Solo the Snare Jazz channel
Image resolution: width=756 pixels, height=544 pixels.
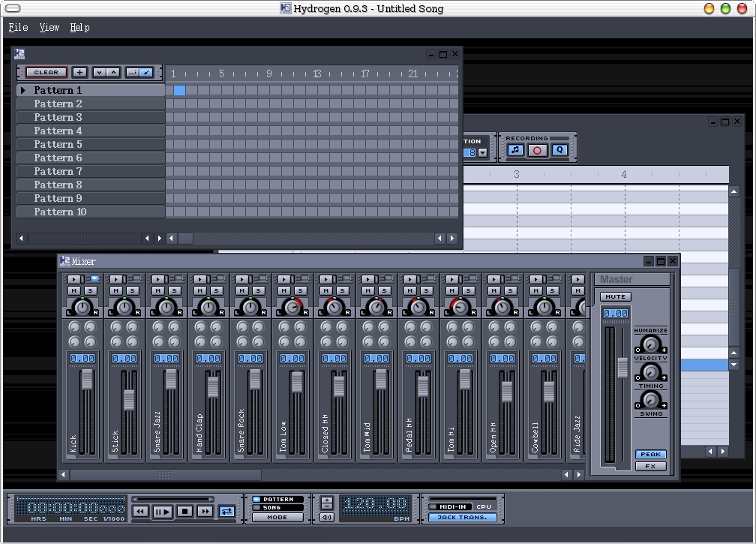tap(174, 291)
